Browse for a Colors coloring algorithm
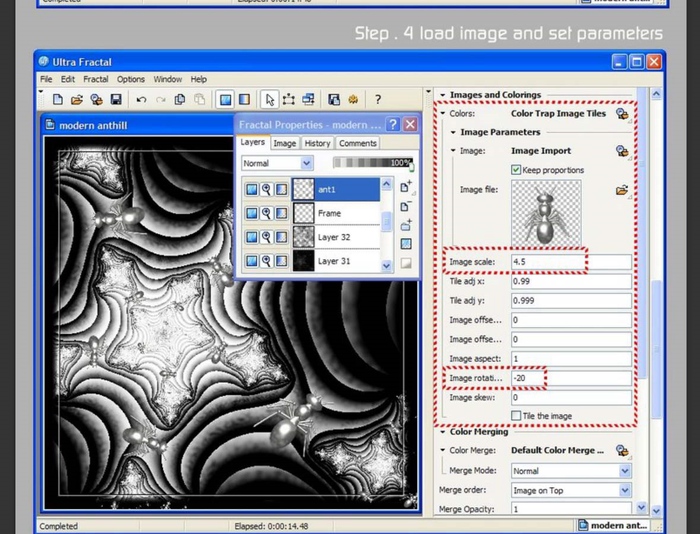The image size is (700, 534). pos(622,113)
